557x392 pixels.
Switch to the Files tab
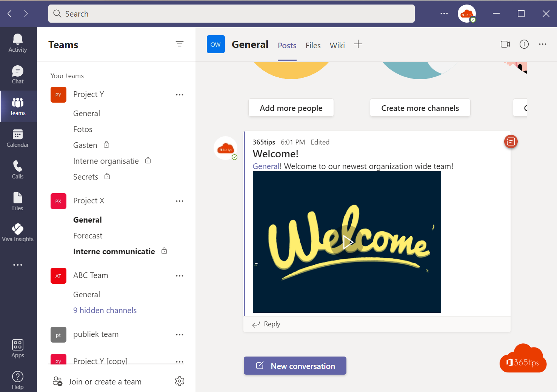(x=313, y=46)
